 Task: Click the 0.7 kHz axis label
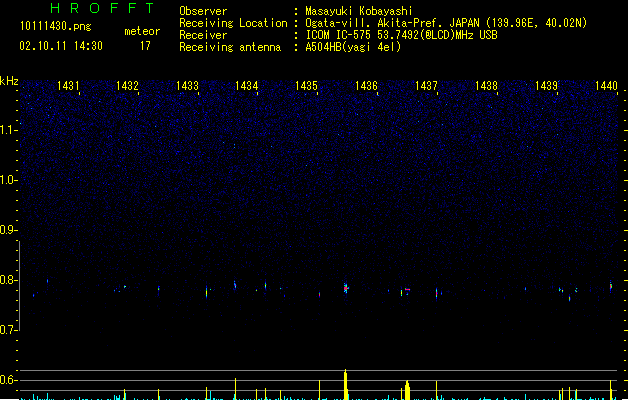click(x=8, y=330)
